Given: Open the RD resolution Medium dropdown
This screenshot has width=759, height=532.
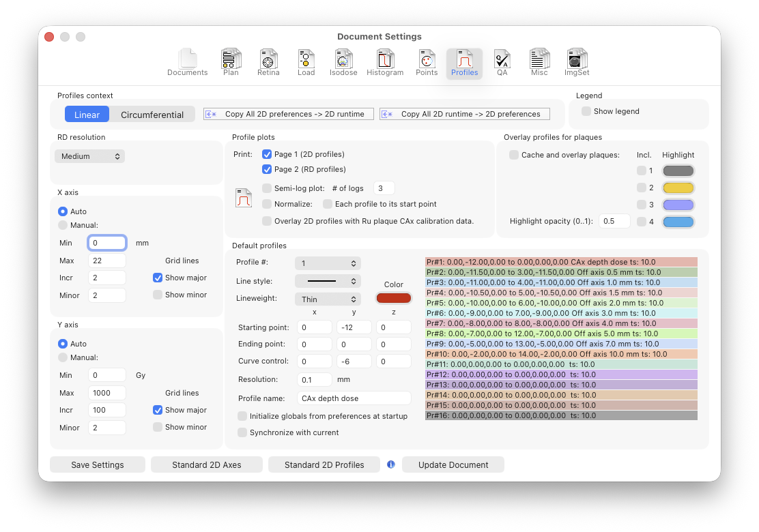Looking at the screenshot, I should point(89,156).
